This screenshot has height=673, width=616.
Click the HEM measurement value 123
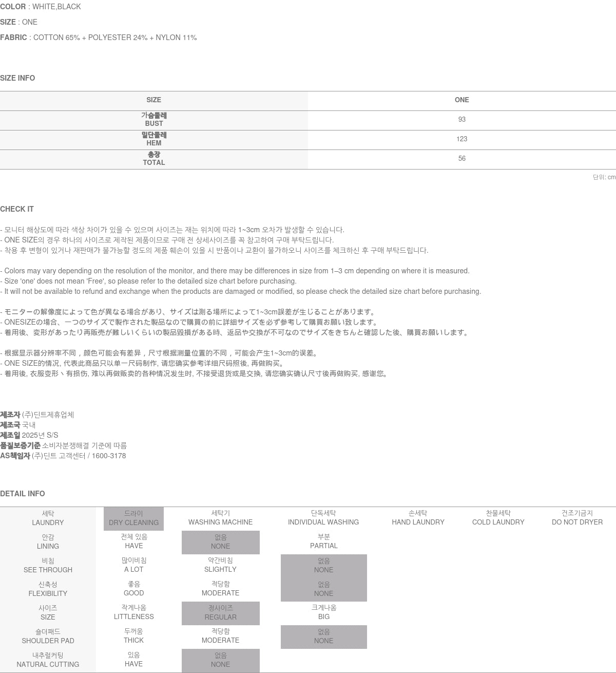tap(461, 139)
